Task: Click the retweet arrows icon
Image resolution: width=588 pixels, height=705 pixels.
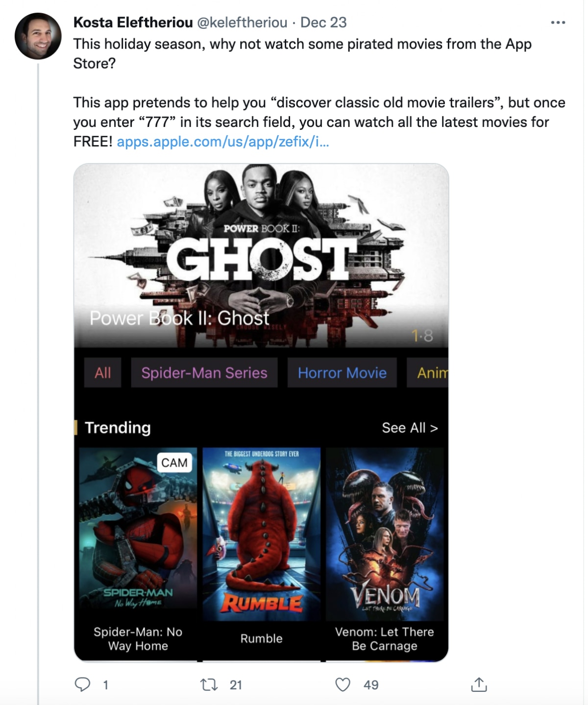Action: pos(209,684)
